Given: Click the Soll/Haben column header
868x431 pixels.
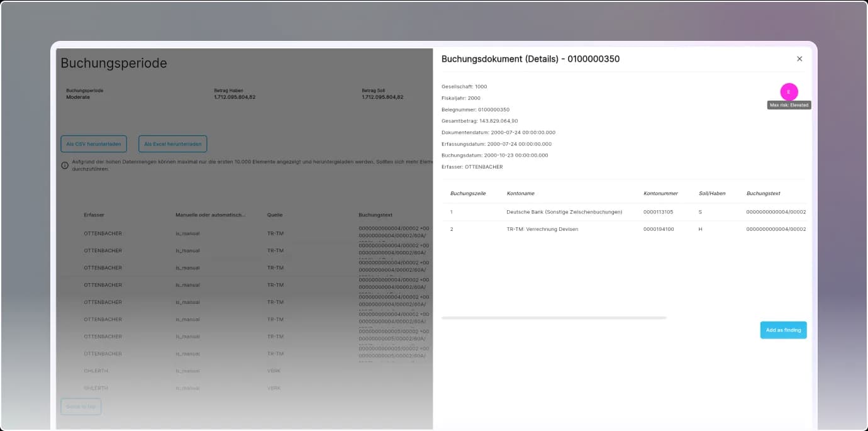Looking at the screenshot, I should pos(712,194).
